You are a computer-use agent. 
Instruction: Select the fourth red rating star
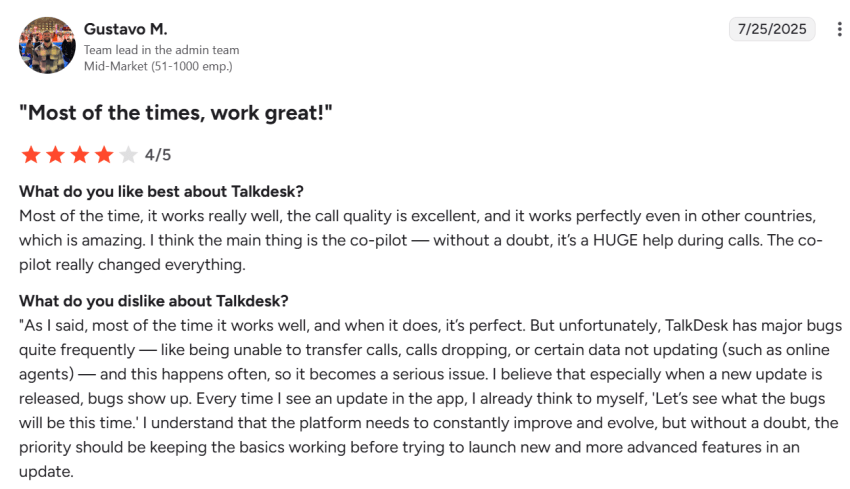(x=104, y=154)
